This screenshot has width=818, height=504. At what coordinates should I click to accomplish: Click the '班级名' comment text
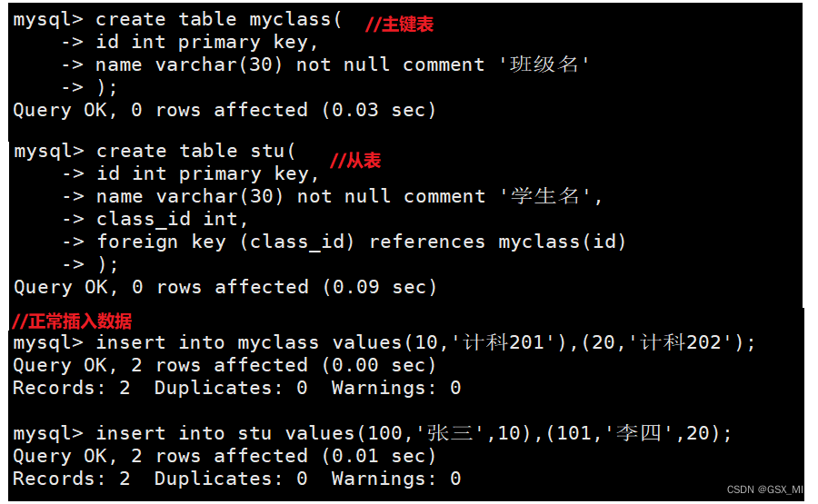[544, 64]
